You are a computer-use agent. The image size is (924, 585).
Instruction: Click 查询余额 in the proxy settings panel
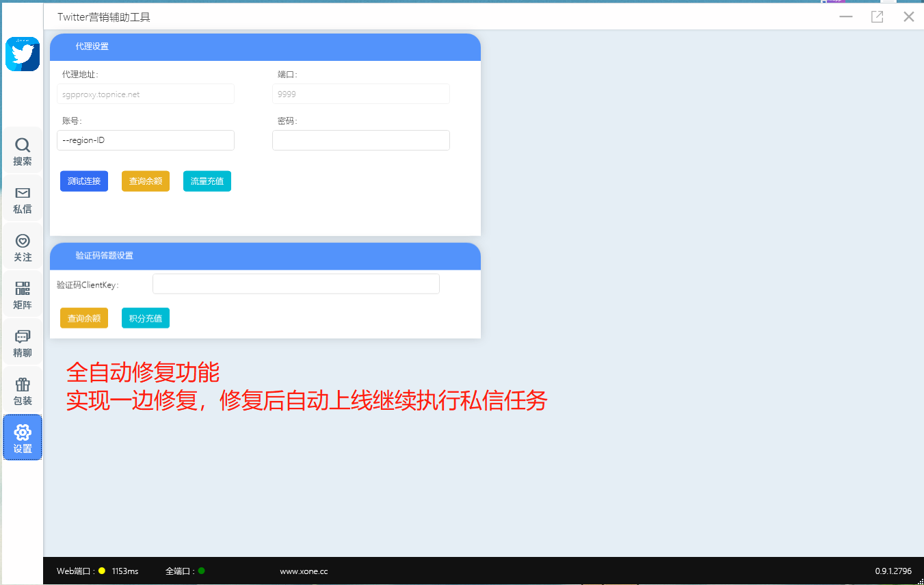[146, 181]
